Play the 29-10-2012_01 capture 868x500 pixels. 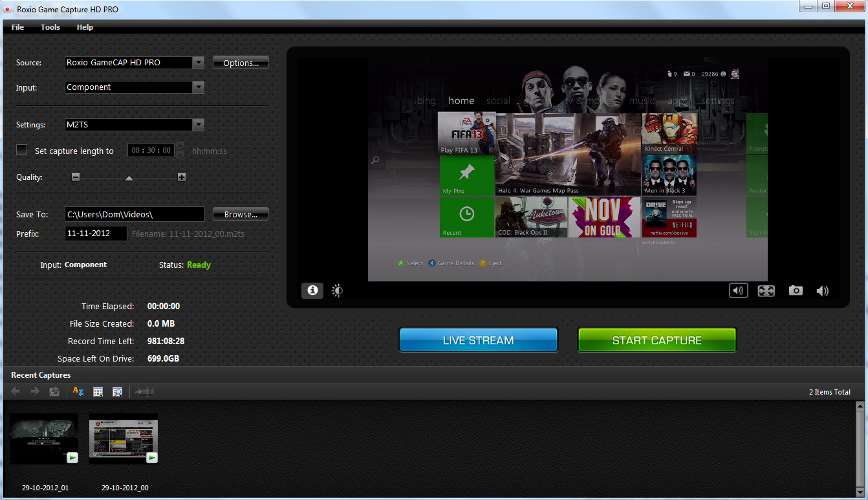(72, 457)
